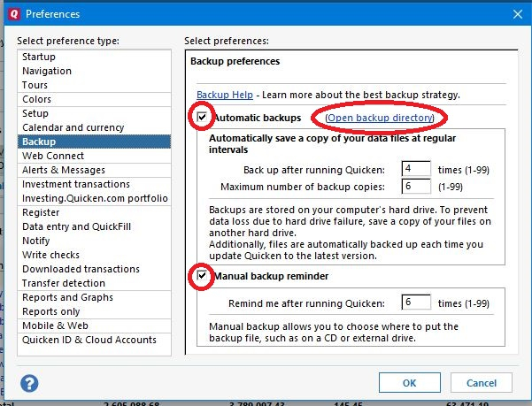Select Investing.Quicken.com portfolio preference
Image resolution: width=532 pixels, height=406 pixels.
95,198
